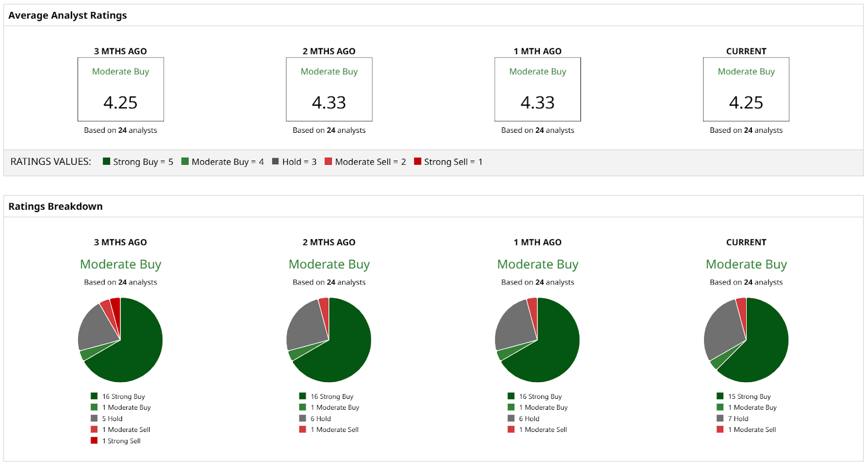Click the 1 Strong Sell legend entry
The image size is (868, 465).
(x=116, y=441)
